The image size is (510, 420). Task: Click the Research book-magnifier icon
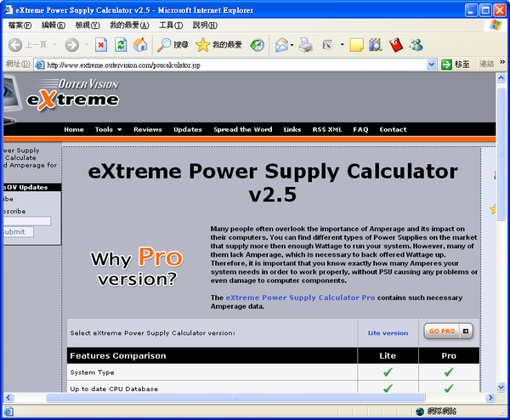point(376,44)
